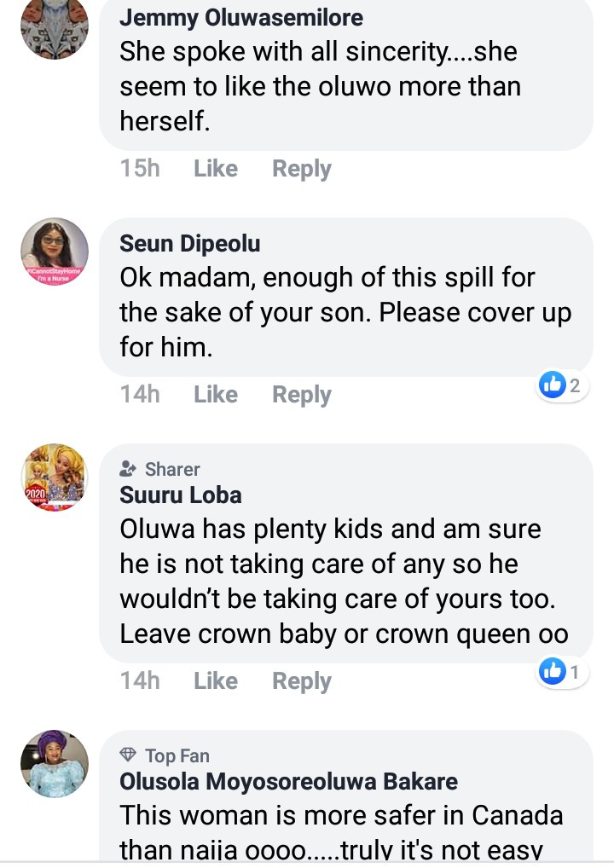Click the Top Fan diamond badge icon
614x868 pixels.
129,755
